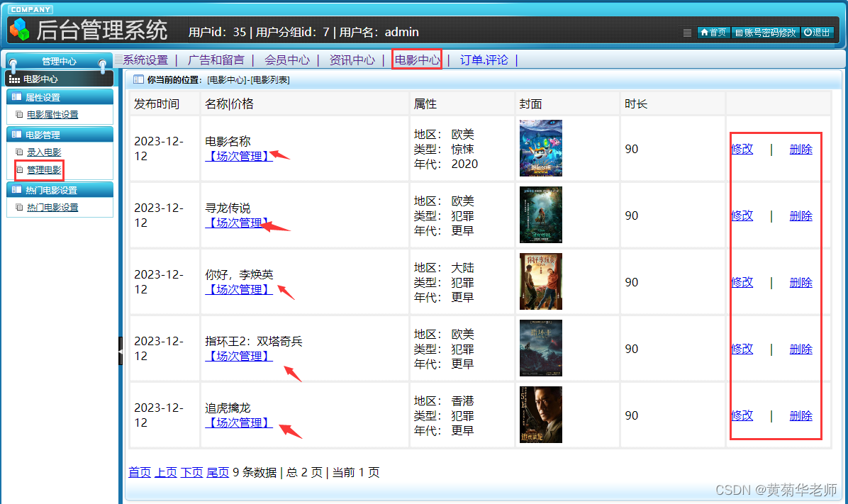Click 修改 for 电影名称 row
Image resolution: width=848 pixels, height=504 pixels.
point(742,150)
